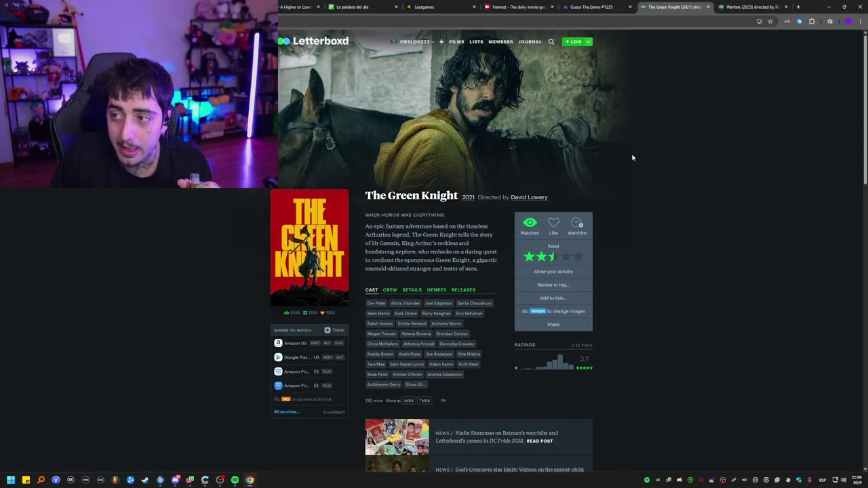Switch to the Framed browser tab
The height and width of the screenshot is (488, 868).
point(519,7)
